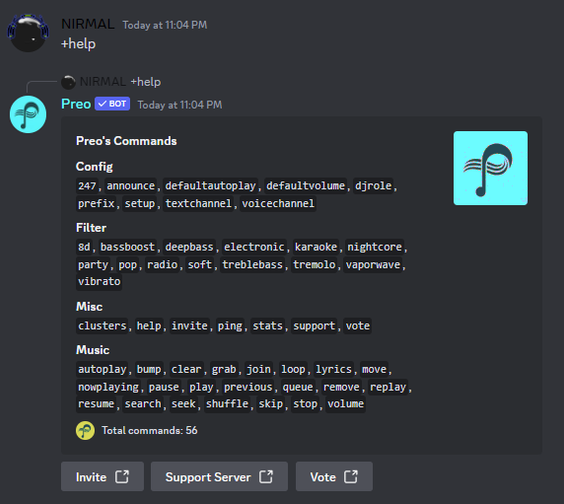Screen dimensions: 564x504
Task: Click the Preo message timestamp
Action: (x=180, y=105)
